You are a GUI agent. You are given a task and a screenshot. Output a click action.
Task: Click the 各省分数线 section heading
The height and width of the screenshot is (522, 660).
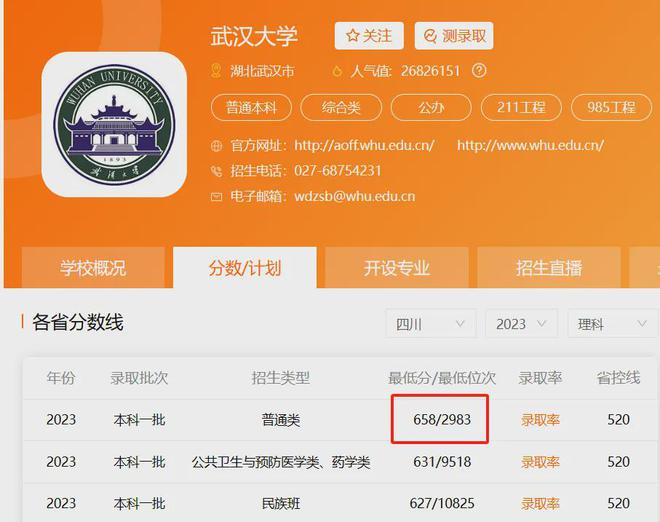[78, 323]
